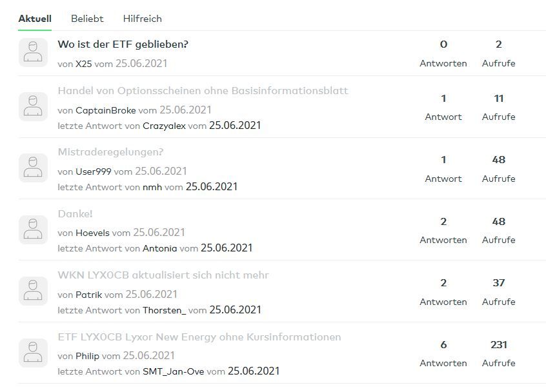Open thread 'Wo ist der ETF geblieben?'
This screenshot has width=546, height=392.
tap(123, 44)
